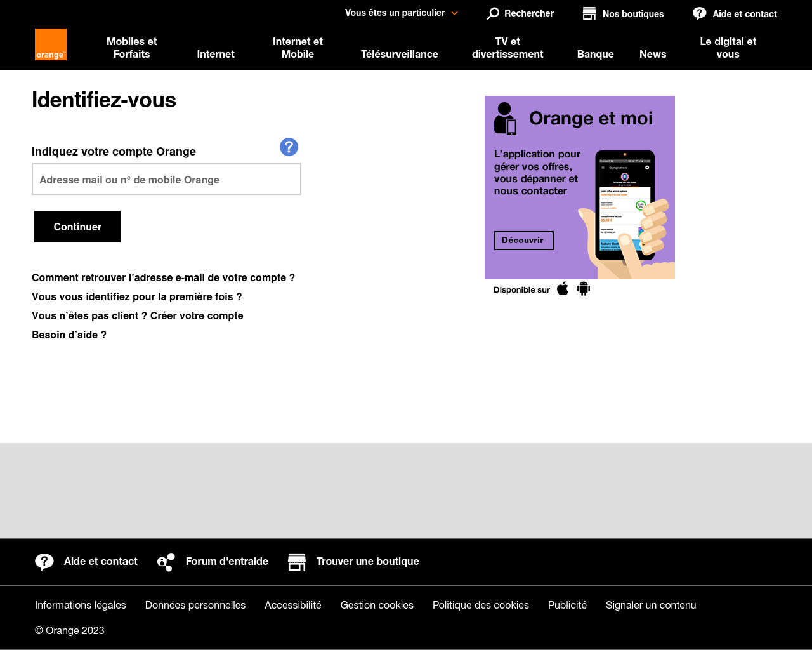Click the Nos boutiques store icon

pos(589,13)
